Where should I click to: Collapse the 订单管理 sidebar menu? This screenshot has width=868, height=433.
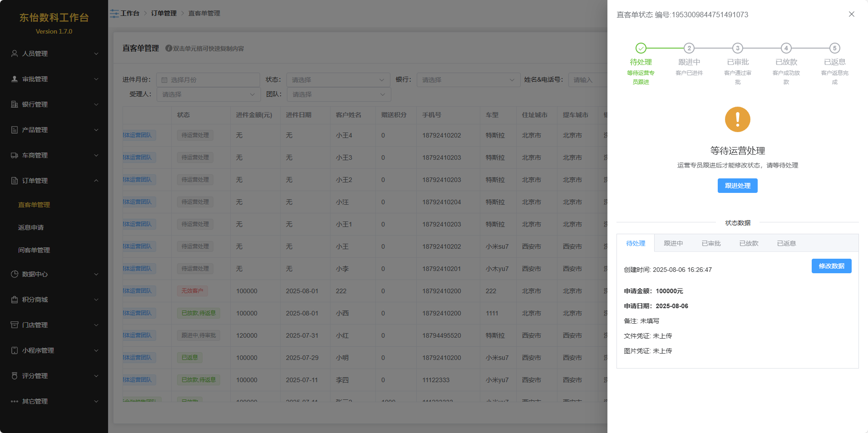click(x=54, y=181)
